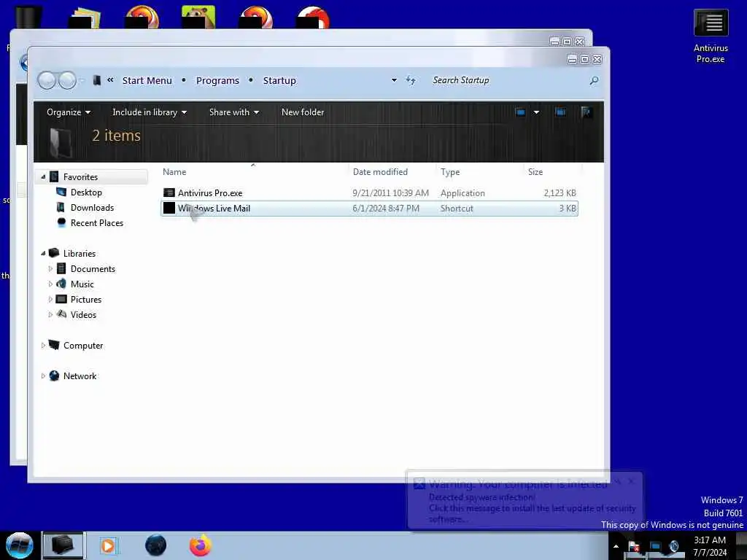Expand the Documents library arrow
Image resolution: width=747 pixels, height=560 pixels.
(50, 268)
